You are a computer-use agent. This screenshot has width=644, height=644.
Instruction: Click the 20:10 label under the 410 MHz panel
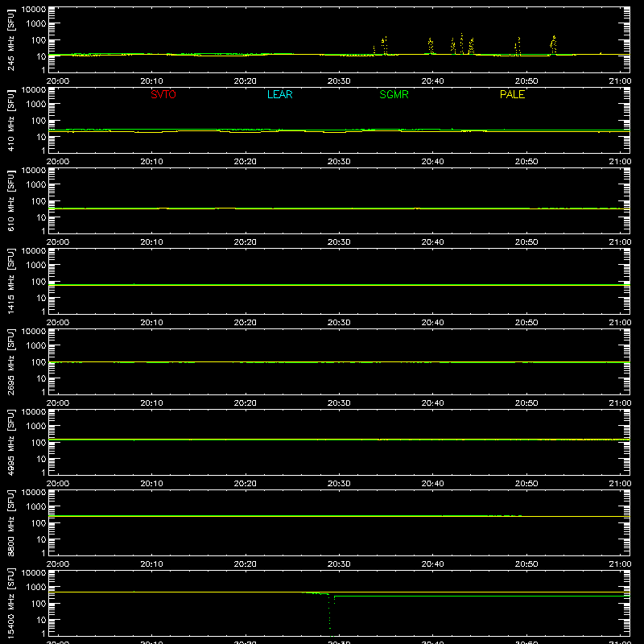pos(151,162)
